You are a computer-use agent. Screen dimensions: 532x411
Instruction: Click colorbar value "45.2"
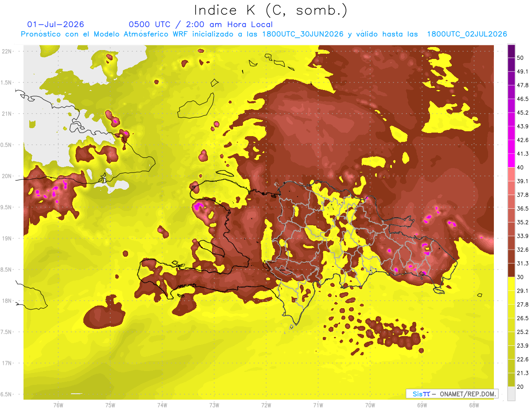tap(523, 113)
